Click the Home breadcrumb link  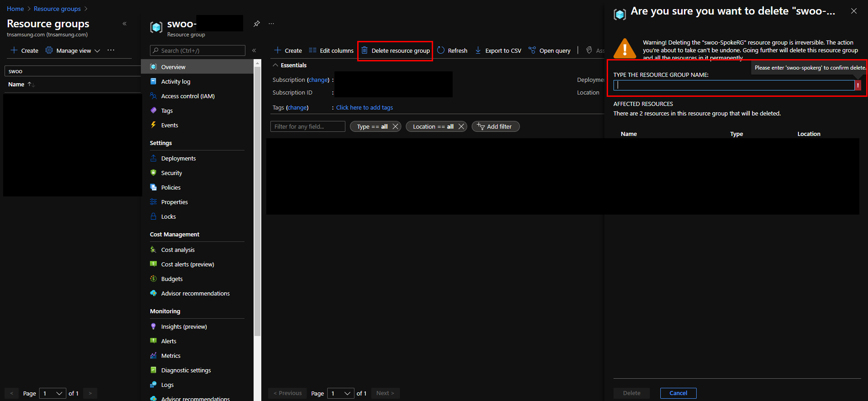point(15,9)
